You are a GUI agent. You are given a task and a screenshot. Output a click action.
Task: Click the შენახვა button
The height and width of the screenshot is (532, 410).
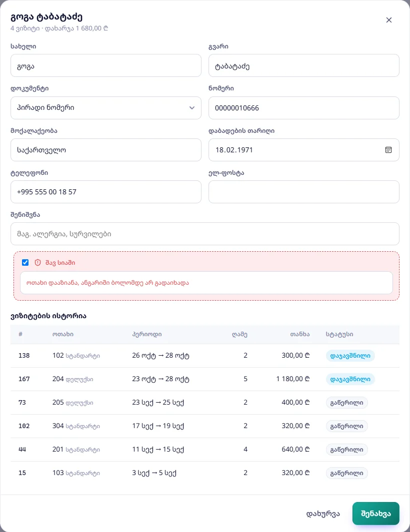(375, 514)
